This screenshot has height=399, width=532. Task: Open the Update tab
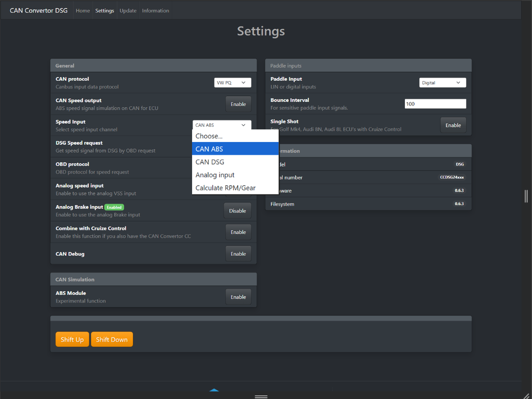point(128,11)
